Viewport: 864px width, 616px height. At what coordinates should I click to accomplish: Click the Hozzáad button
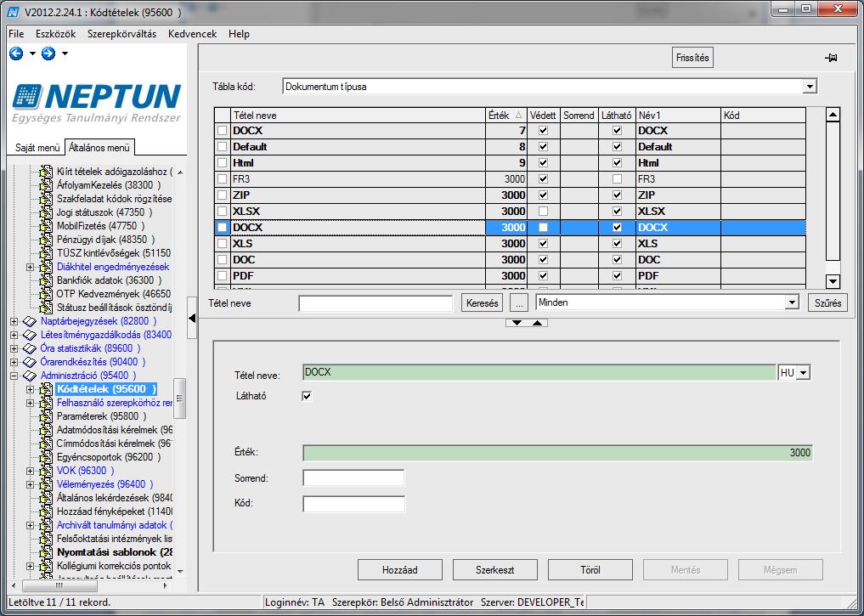[399, 570]
